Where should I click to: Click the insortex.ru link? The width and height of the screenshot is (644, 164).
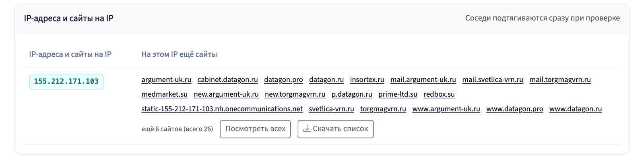(x=367, y=80)
